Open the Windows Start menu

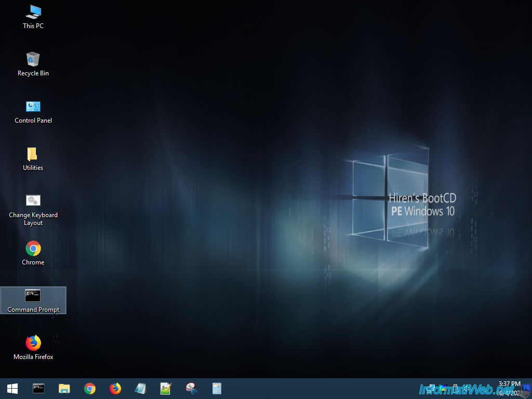[x=12, y=389]
